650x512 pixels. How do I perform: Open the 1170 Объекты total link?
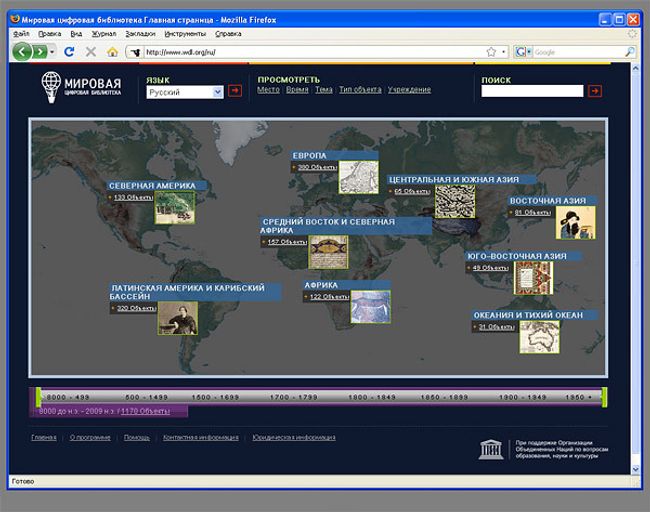click(146, 411)
